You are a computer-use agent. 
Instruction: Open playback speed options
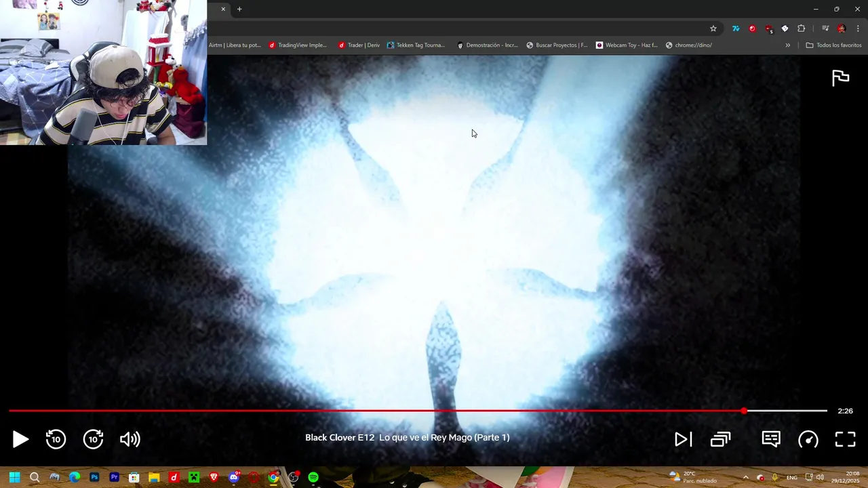808,439
